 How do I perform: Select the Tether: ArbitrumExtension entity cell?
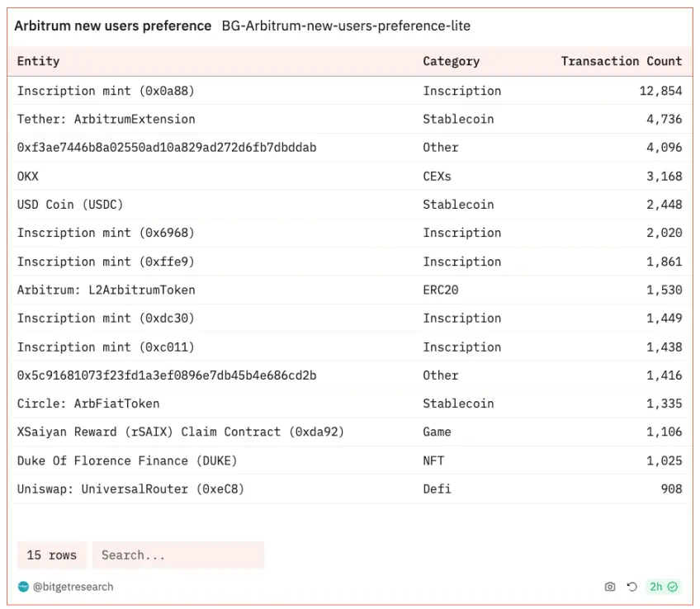coord(106,119)
